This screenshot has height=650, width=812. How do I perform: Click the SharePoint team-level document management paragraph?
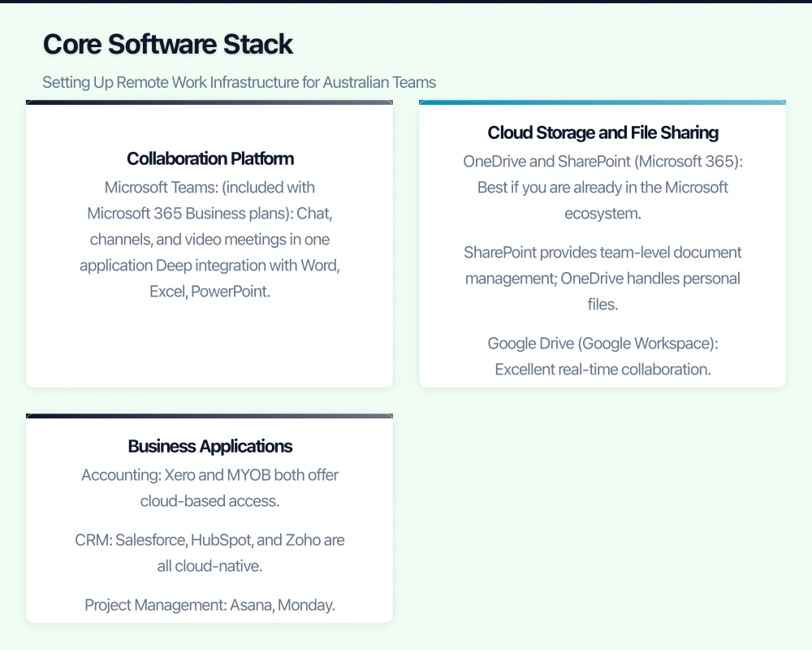(x=603, y=278)
